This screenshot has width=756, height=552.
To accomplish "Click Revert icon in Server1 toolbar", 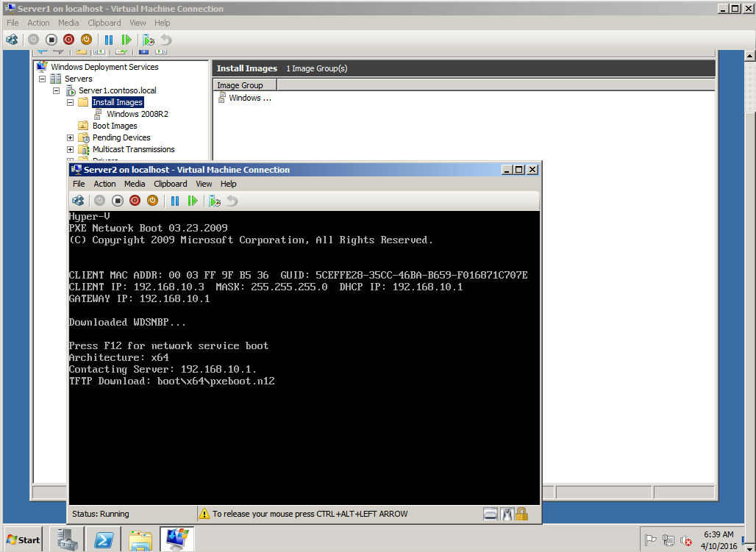I will [166, 40].
